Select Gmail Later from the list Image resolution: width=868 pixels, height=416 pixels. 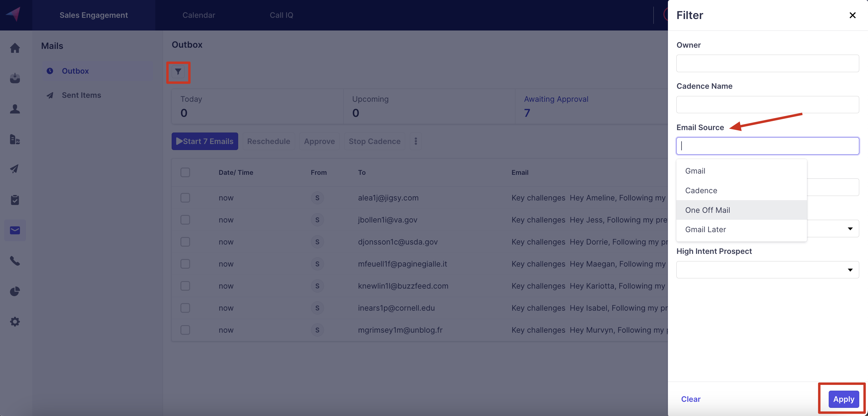point(705,229)
